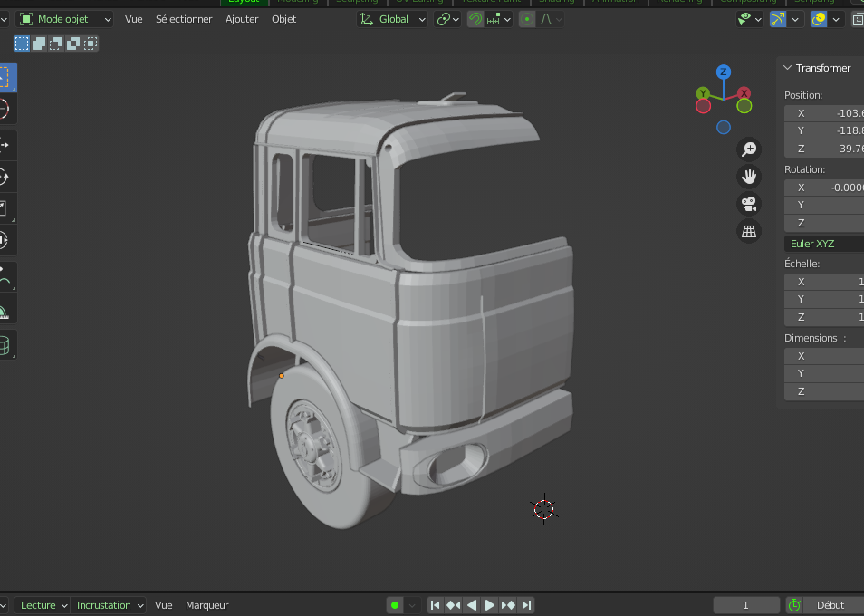Viewport: 864px width, 616px height.
Task: Toggle proportional editing button
Action: point(527,19)
